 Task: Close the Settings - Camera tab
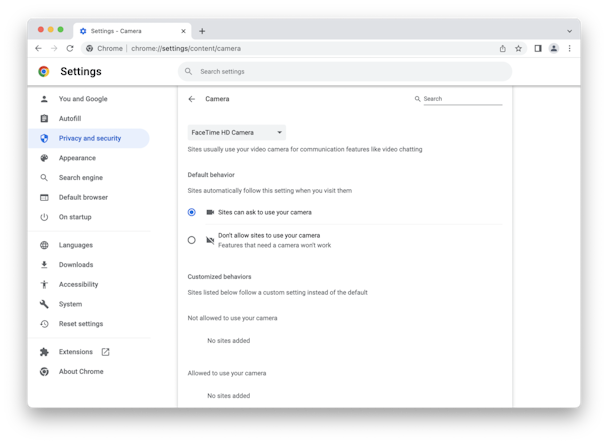point(183,31)
